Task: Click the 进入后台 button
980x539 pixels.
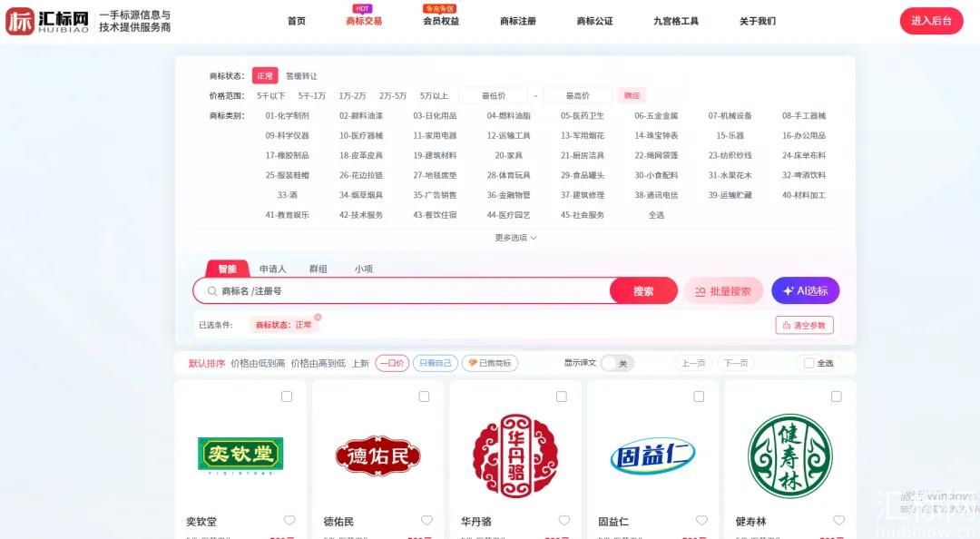Action: 931,21
